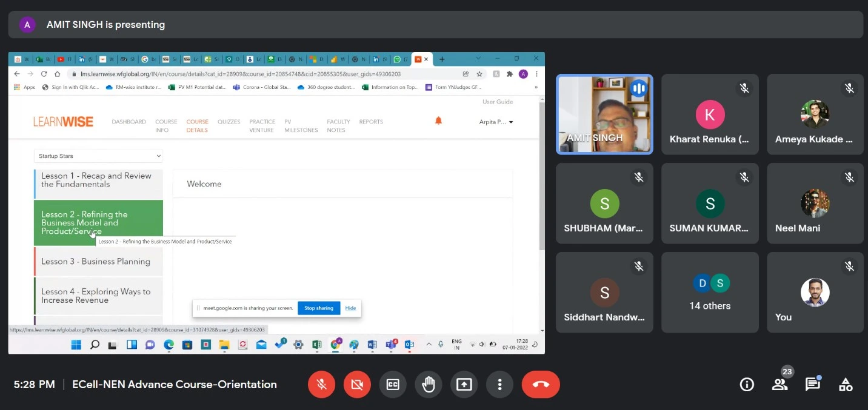Click the extensions puzzle icon in shared browser

(510, 74)
